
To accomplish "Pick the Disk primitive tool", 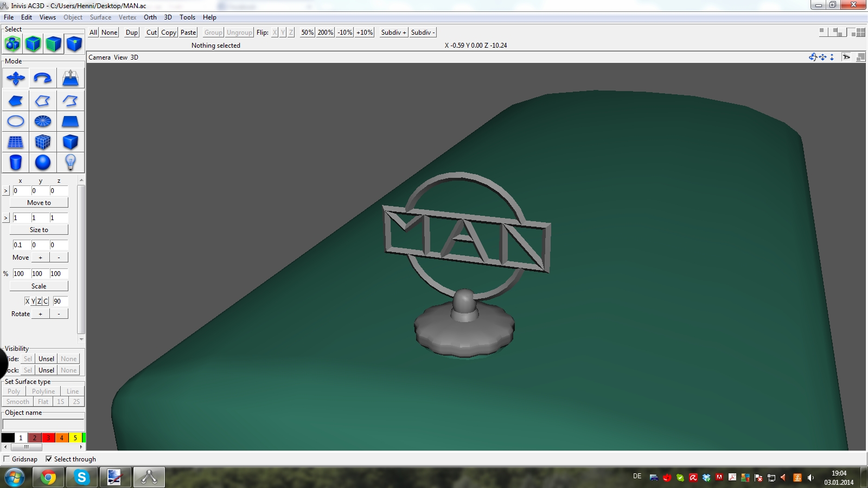I will pyautogui.click(x=43, y=121).
